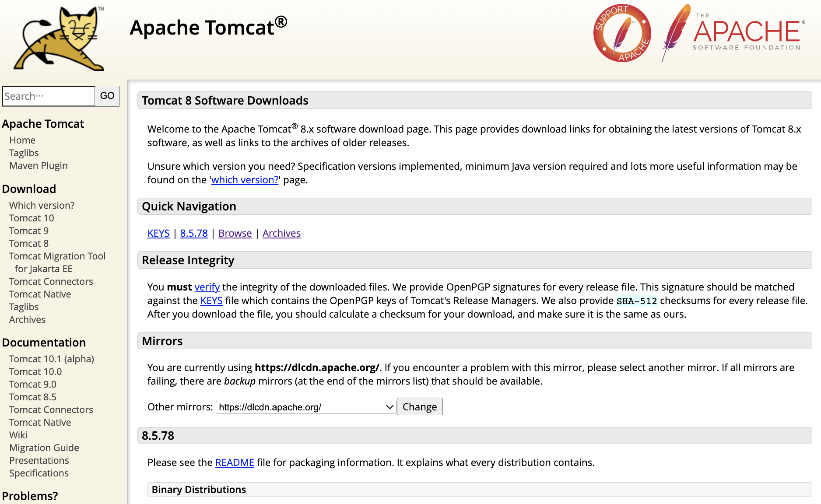
Task: Open Tomcat 9.0 documentation
Action: tap(33, 384)
